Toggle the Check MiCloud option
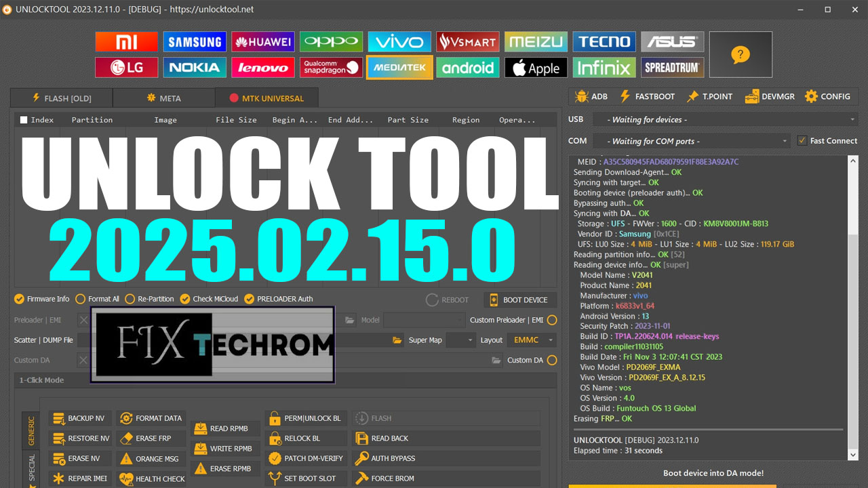Screen dimensions: 868x488 pyautogui.click(x=210, y=299)
